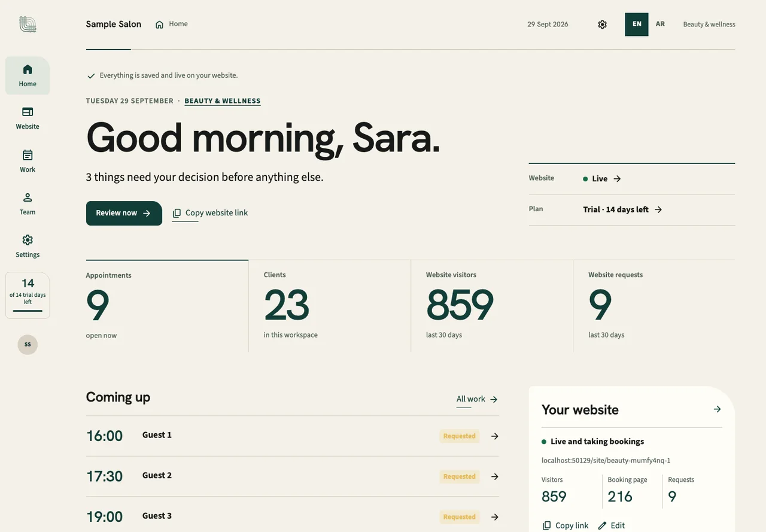Viewport: 766px width, 532px height.
Task: Open Settings from the sidebar
Action: coord(28,246)
